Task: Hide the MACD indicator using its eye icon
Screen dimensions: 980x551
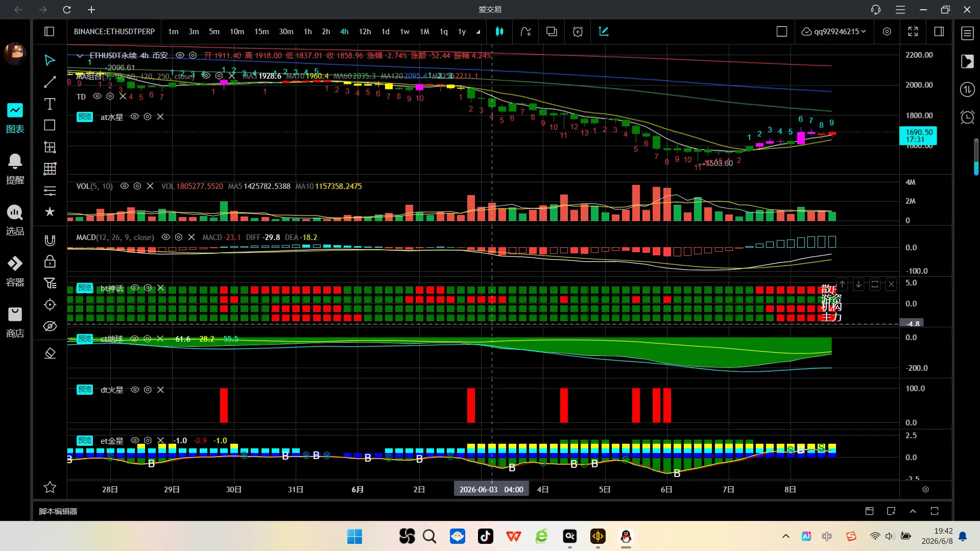Action: point(165,237)
